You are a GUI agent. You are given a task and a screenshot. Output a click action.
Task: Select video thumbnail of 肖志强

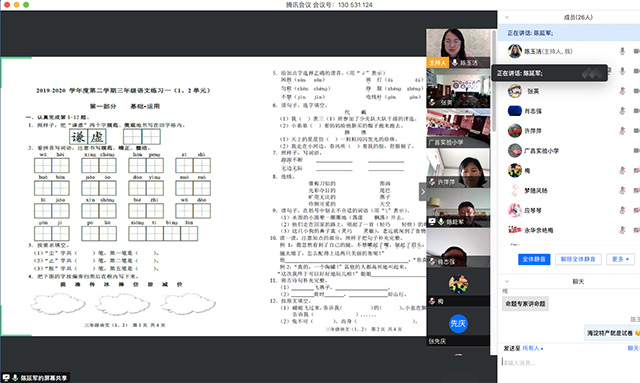coord(458,247)
